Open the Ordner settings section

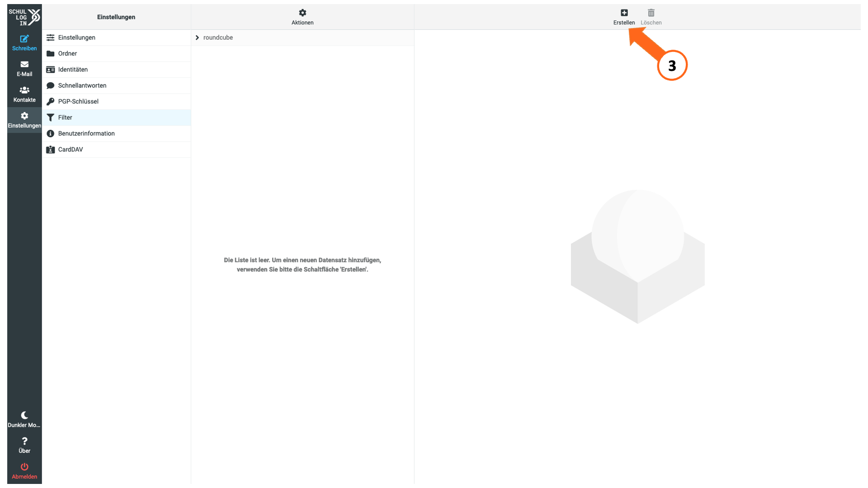[117, 53]
